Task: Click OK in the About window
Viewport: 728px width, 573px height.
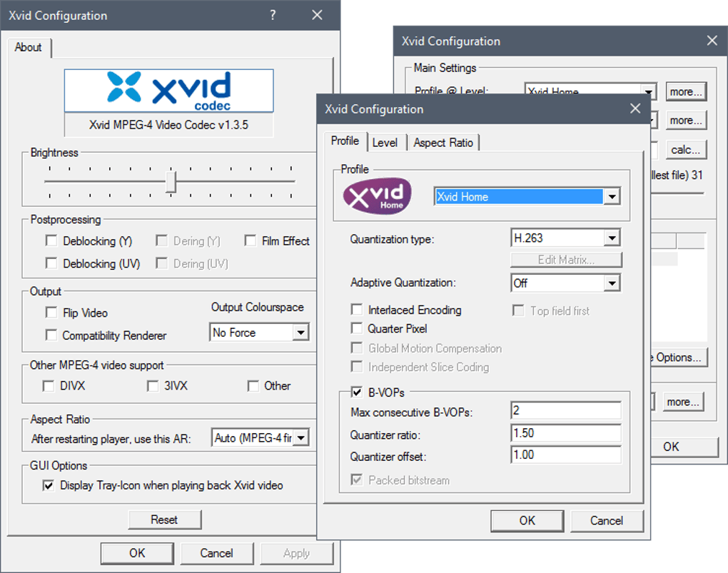Action: click(x=137, y=553)
